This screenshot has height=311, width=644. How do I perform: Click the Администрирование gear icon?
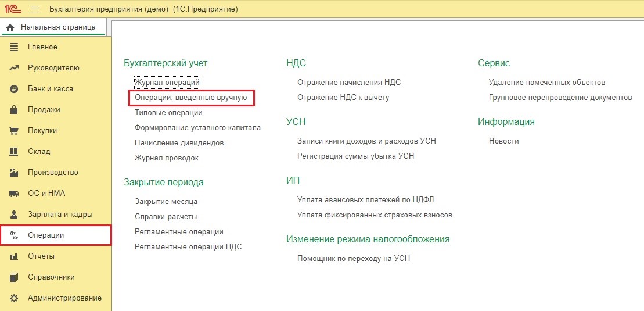[x=15, y=298]
